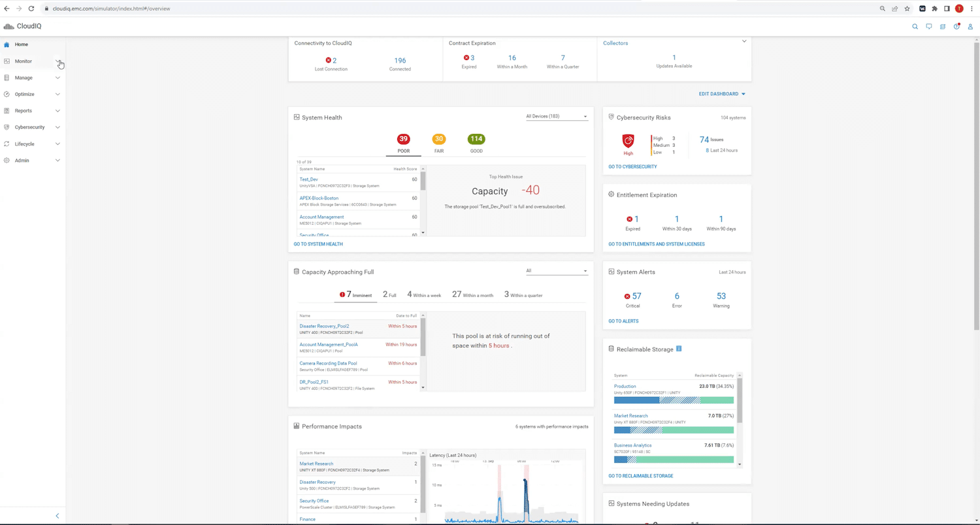980x525 pixels.
Task: Open the Edit Dashboard dropdown
Action: point(722,94)
